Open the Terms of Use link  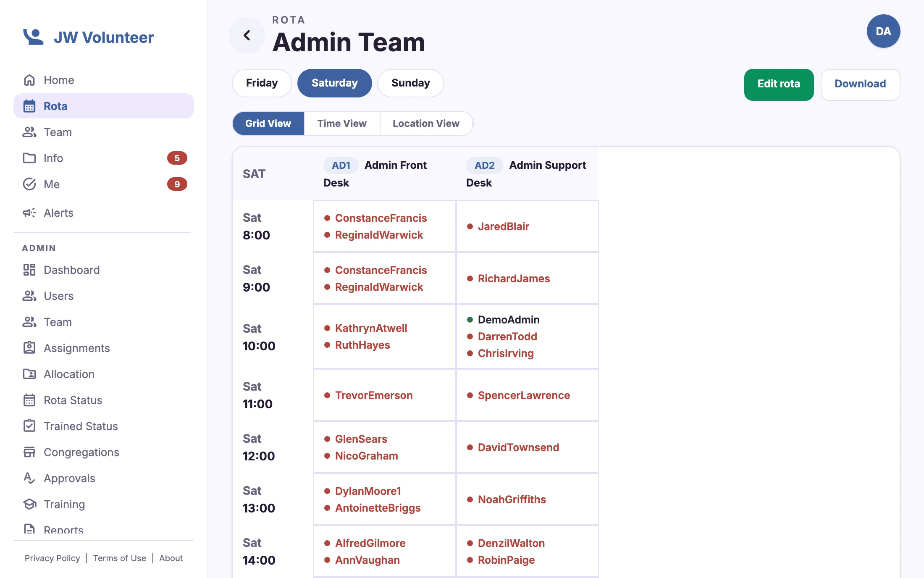[x=120, y=558]
